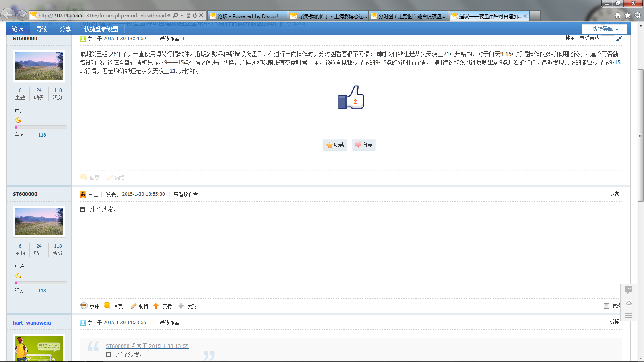The width and height of the screenshot is (644, 362).
Task: Click ST600000's landscape avatar on first post
Action: [x=39, y=66]
